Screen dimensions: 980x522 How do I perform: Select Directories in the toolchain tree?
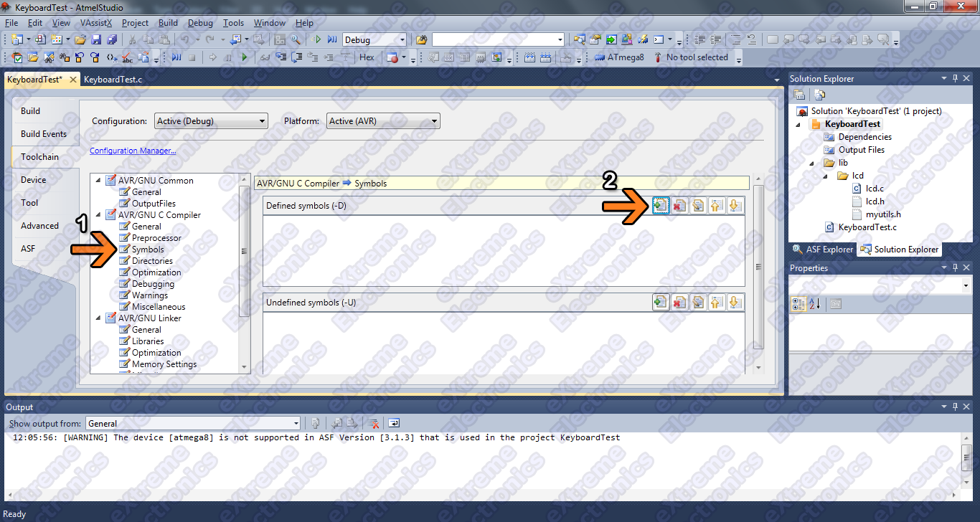point(152,261)
